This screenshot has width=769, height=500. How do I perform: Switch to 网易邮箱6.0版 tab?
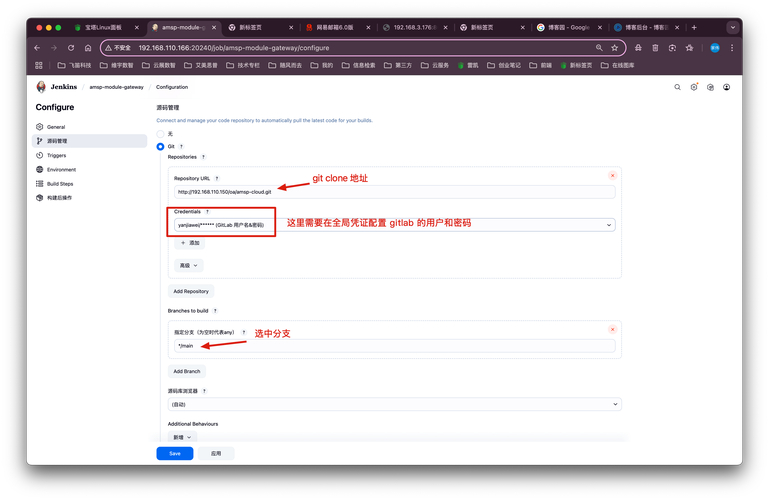click(x=335, y=27)
